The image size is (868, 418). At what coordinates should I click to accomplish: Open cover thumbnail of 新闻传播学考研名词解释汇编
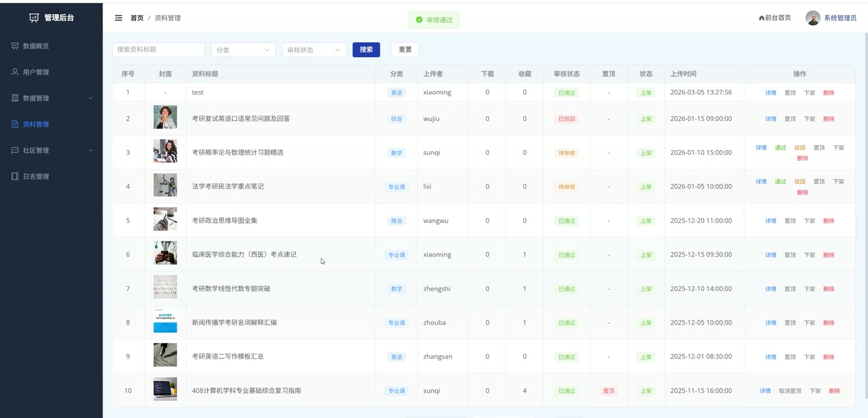tap(165, 321)
